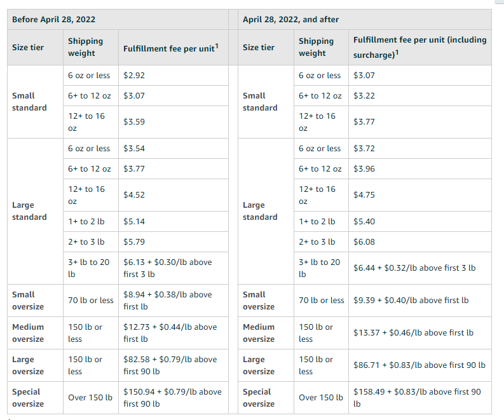
Task: Click the "$8.94 + $0.38/lb" small oversize fee
Action: tap(168, 300)
